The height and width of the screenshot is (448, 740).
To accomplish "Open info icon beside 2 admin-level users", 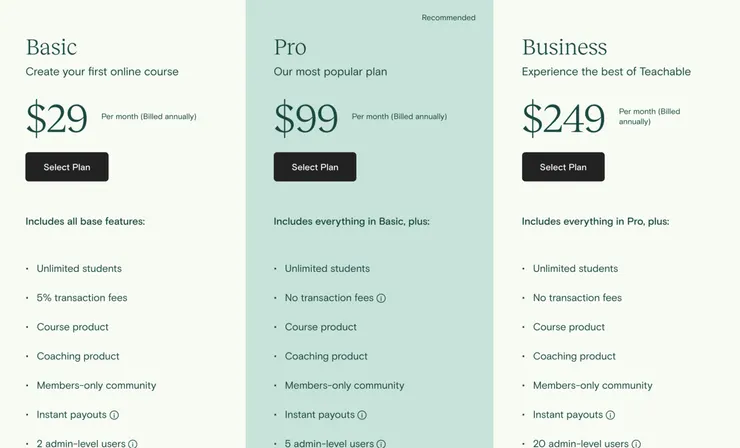I will click(x=132, y=443).
